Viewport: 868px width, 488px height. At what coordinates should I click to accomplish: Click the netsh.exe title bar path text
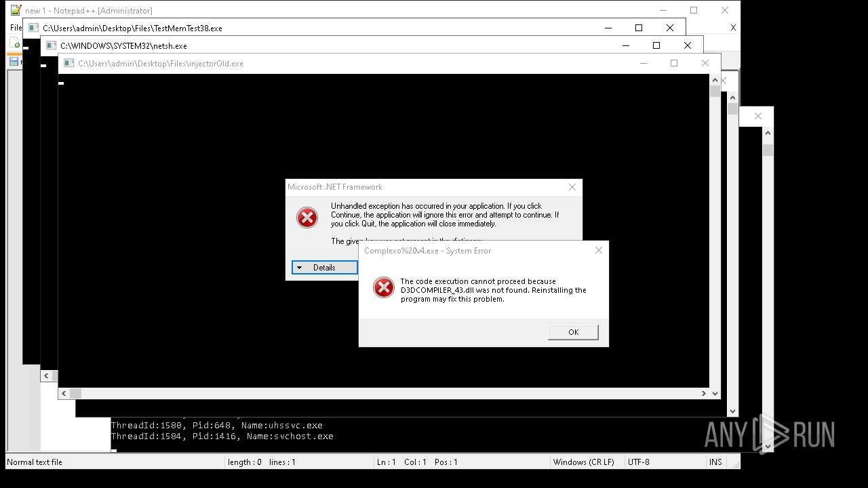coord(123,46)
